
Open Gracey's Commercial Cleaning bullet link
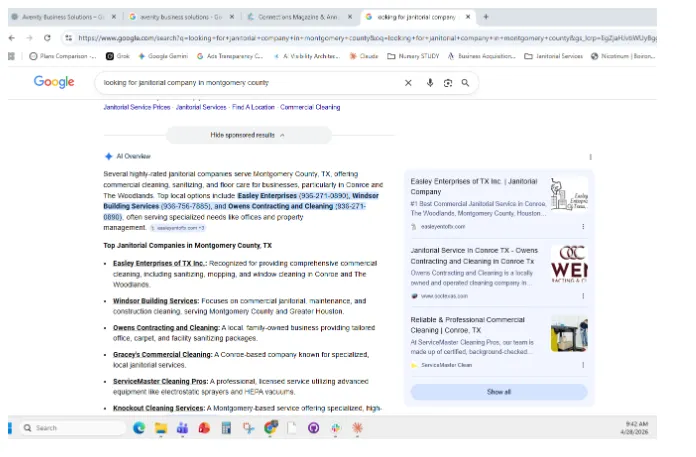162,355
